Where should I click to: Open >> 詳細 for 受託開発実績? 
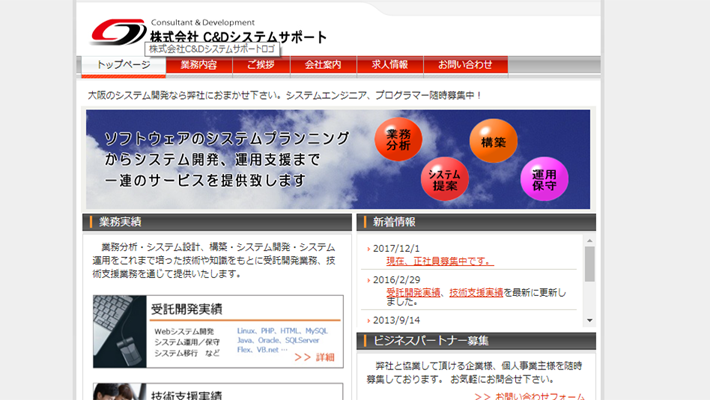click(x=314, y=357)
